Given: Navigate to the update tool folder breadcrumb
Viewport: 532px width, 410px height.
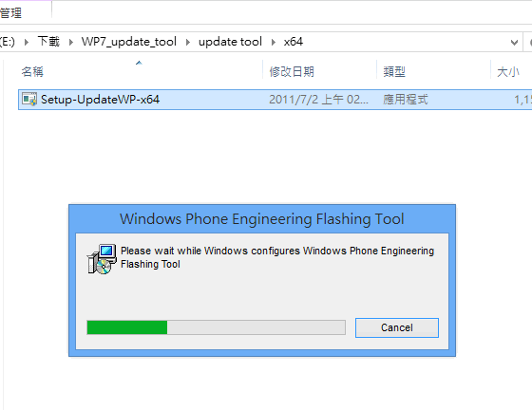Looking at the screenshot, I should tap(230, 42).
